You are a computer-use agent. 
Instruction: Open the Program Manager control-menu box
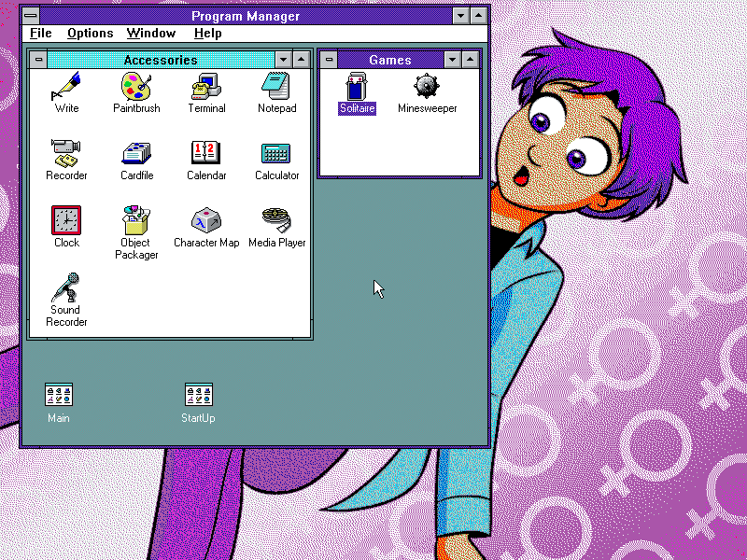[x=31, y=16]
